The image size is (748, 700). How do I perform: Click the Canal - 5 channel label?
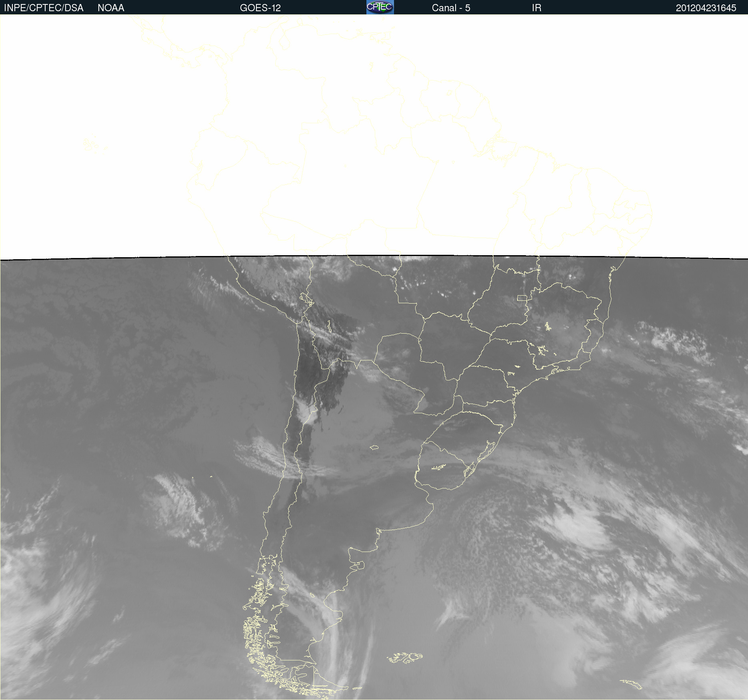coord(451,8)
